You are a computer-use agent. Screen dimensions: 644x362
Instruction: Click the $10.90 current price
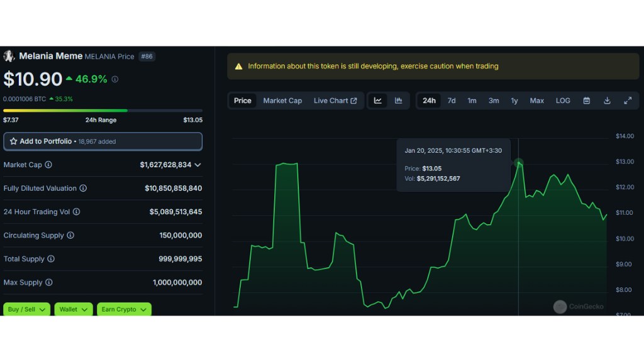(x=33, y=79)
